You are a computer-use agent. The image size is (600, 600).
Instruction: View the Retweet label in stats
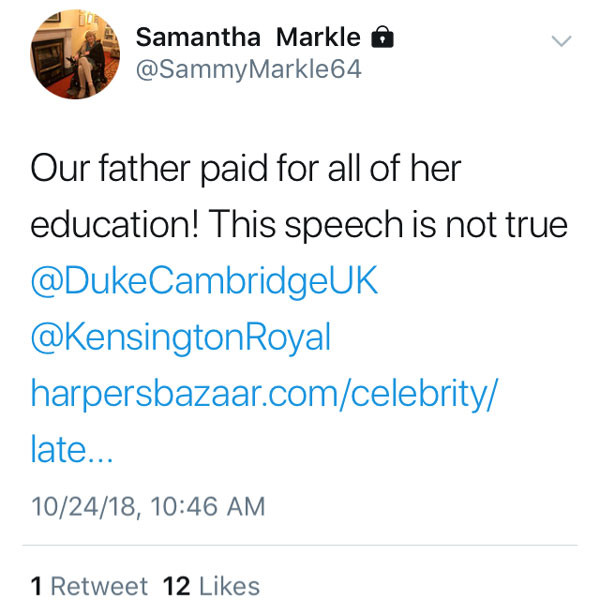pos(99,586)
